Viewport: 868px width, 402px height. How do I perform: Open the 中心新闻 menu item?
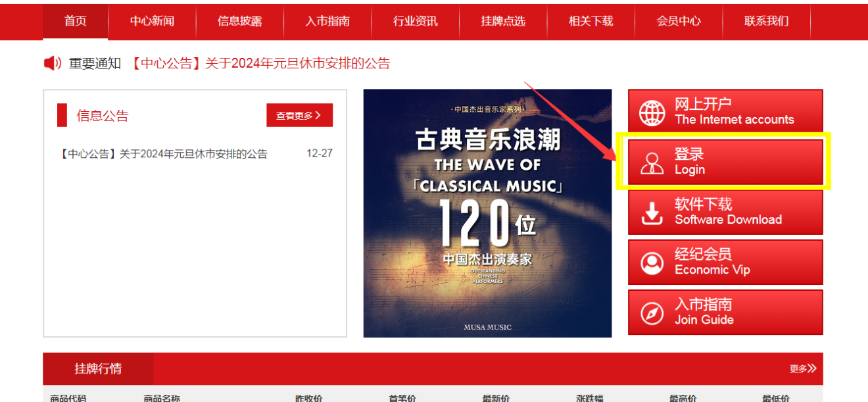pos(152,21)
